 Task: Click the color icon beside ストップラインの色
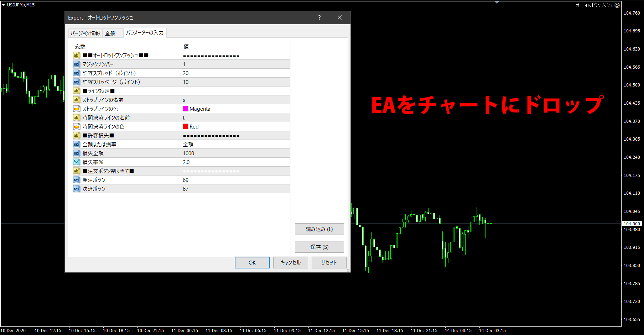tap(77, 109)
